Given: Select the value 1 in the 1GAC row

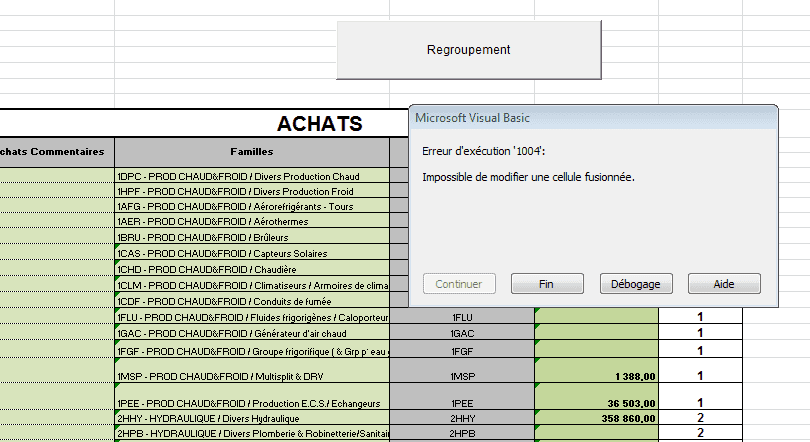Looking at the screenshot, I should pos(700,333).
